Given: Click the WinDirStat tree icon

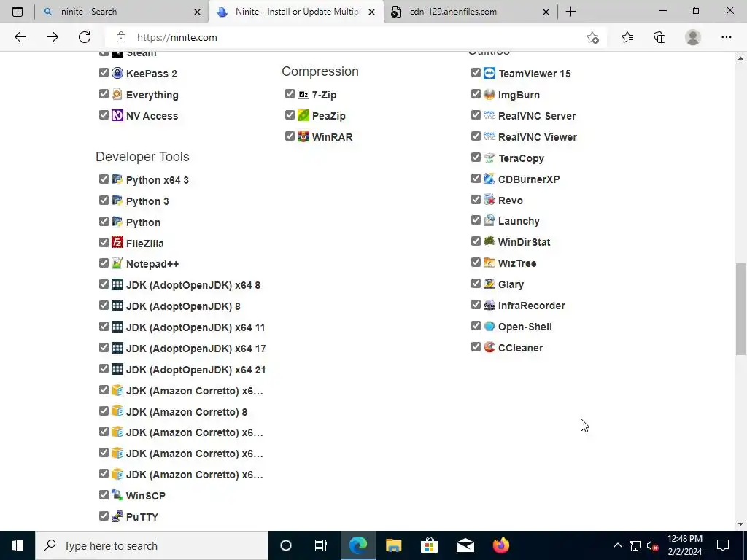Looking at the screenshot, I should 489,241.
